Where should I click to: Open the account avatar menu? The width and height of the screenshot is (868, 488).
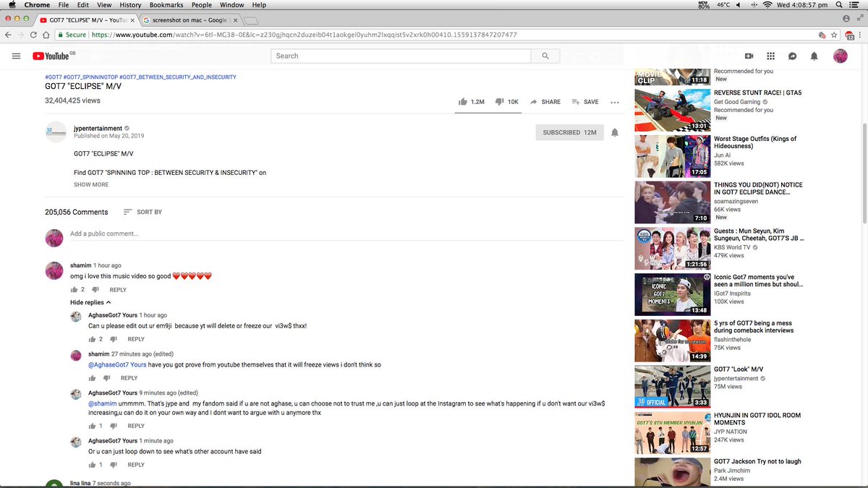point(841,56)
